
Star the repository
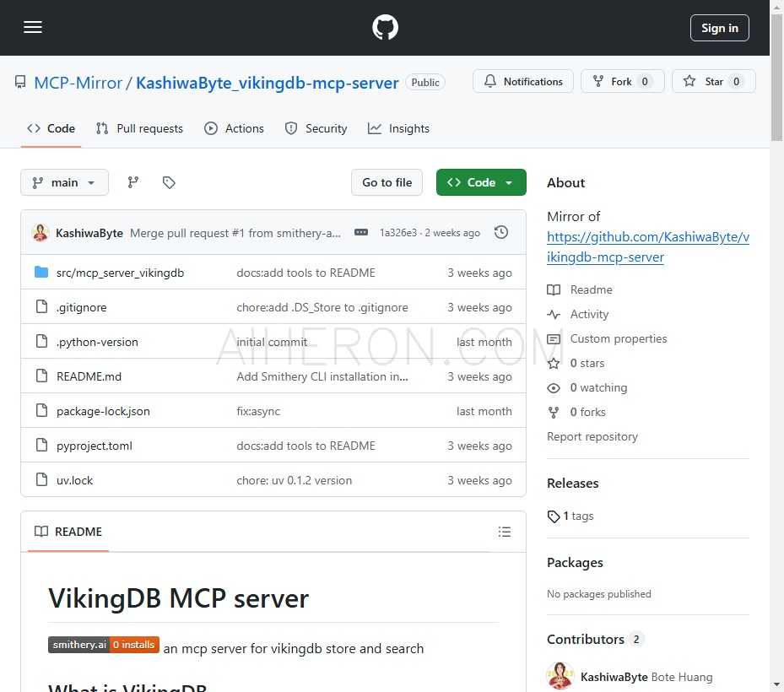[713, 82]
